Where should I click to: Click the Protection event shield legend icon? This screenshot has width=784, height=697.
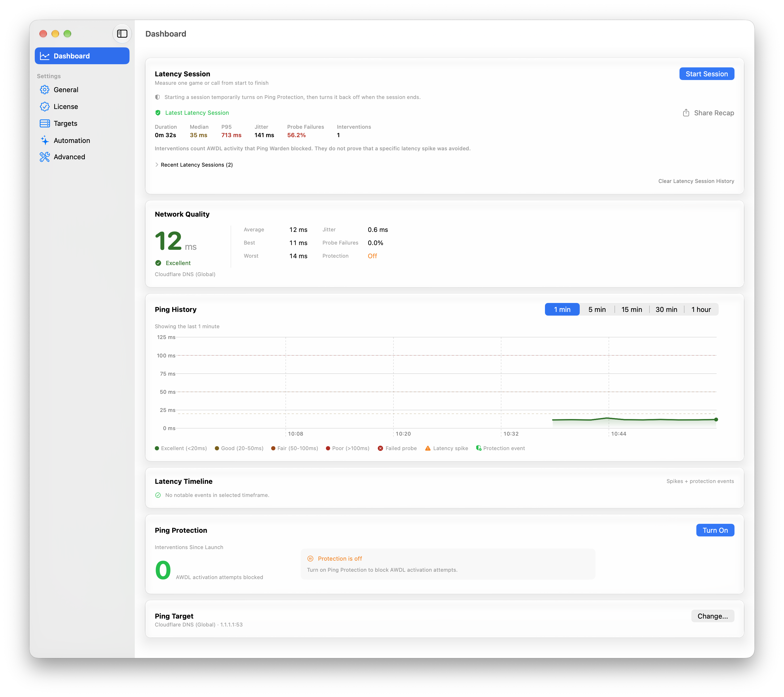(x=479, y=448)
